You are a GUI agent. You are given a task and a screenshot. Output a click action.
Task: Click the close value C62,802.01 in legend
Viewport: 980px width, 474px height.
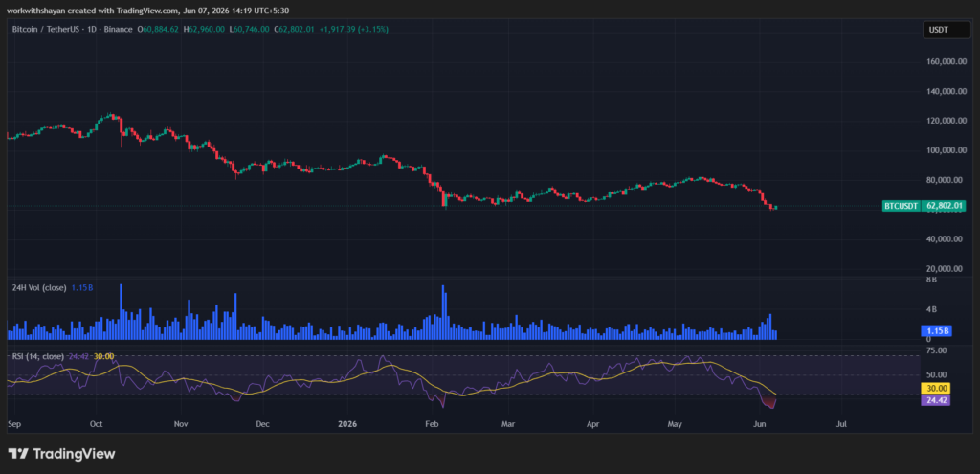(x=294, y=29)
